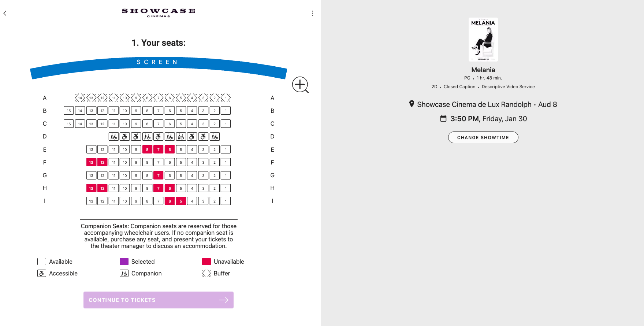The height and width of the screenshot is (326, 644).
Task: Select seat 15 in row B
Action: [x=69, y=111]
